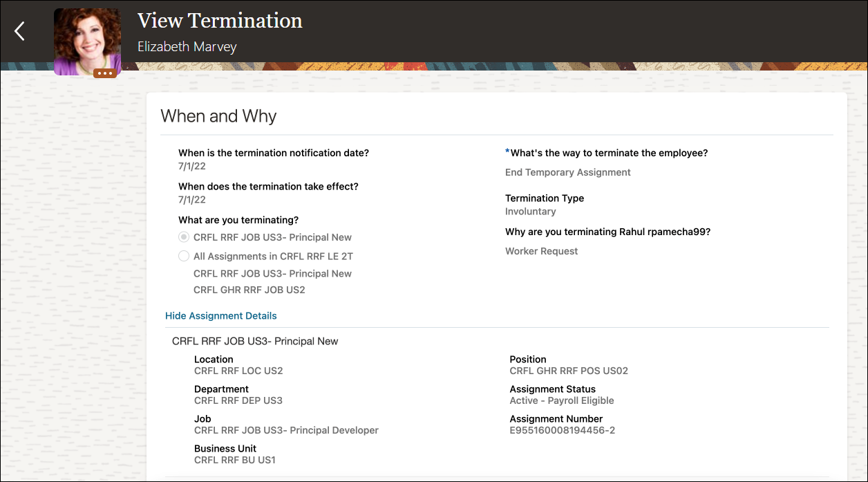Select All Assignments in CRFL RRF LE 2T
This screenshot has width=868, height=482.
click(184, 256)
